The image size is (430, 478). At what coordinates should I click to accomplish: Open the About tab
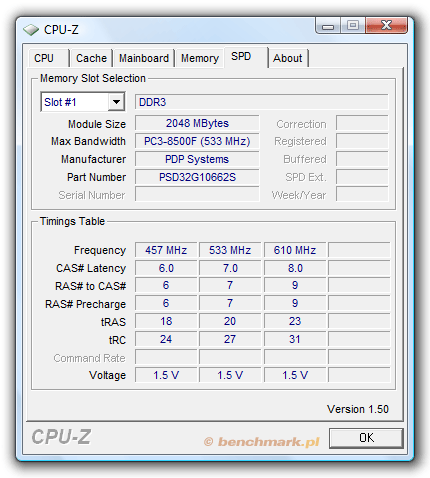[288, 58]
